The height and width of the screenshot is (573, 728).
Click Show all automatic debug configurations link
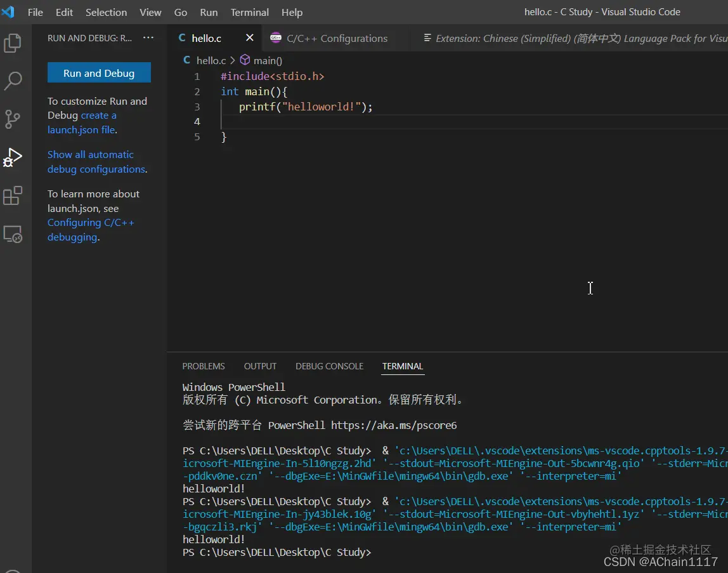96,162
